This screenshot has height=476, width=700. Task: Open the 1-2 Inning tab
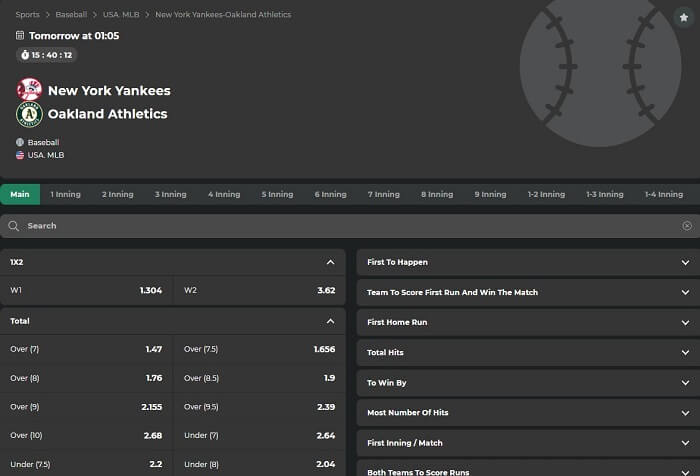(x=546, y=194)
